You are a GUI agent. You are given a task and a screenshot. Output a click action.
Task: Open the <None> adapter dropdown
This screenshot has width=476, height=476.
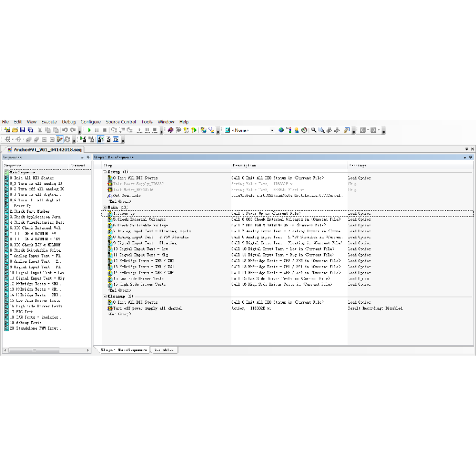272,130
